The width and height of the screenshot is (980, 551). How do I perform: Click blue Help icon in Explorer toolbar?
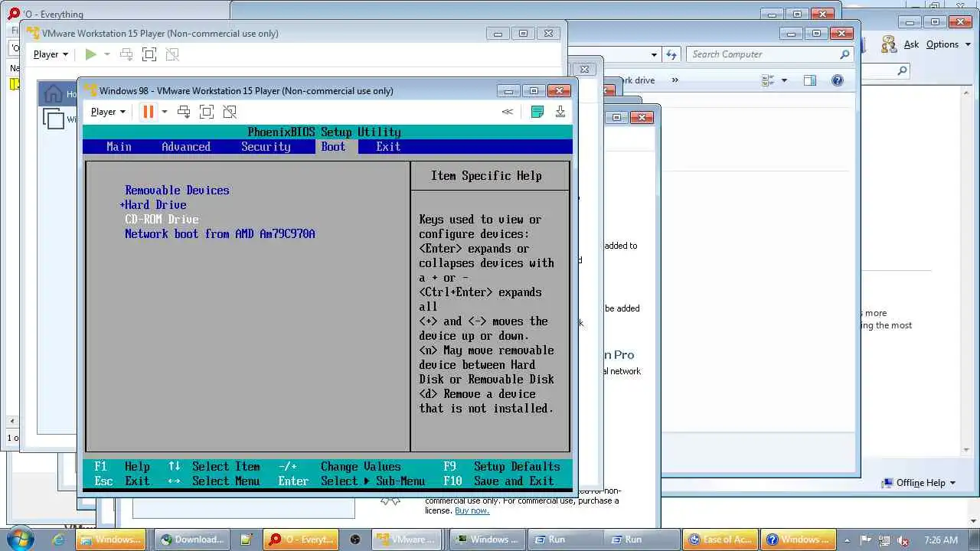(x=838, y=80)
